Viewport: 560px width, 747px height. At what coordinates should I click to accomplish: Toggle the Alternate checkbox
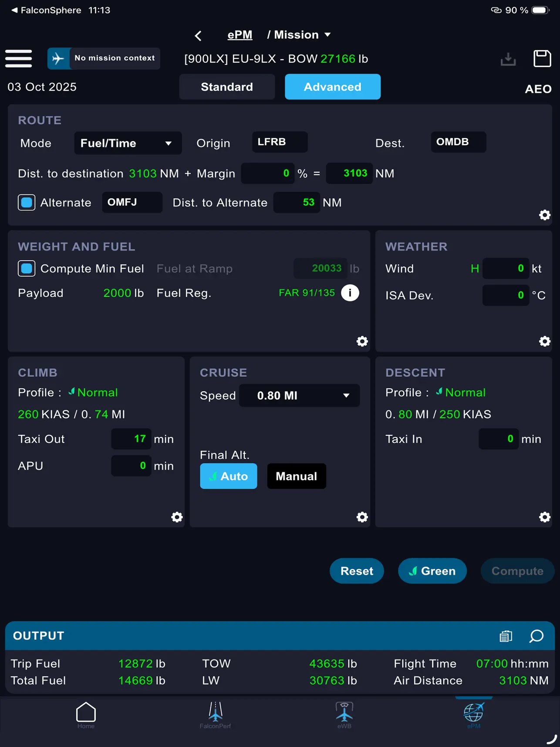click(27, 202)
